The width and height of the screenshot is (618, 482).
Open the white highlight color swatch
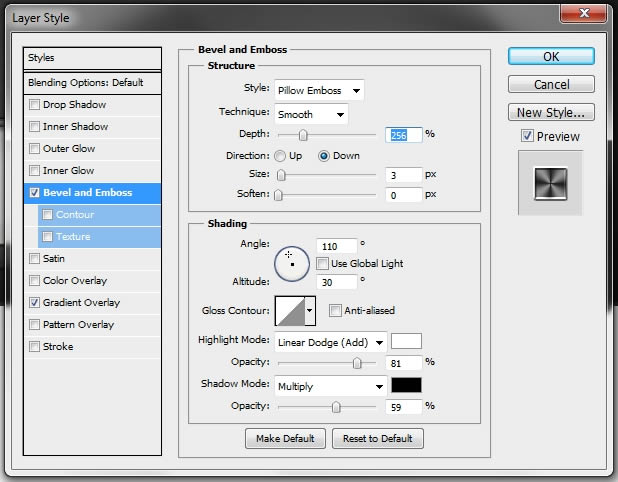coord(406,341)
